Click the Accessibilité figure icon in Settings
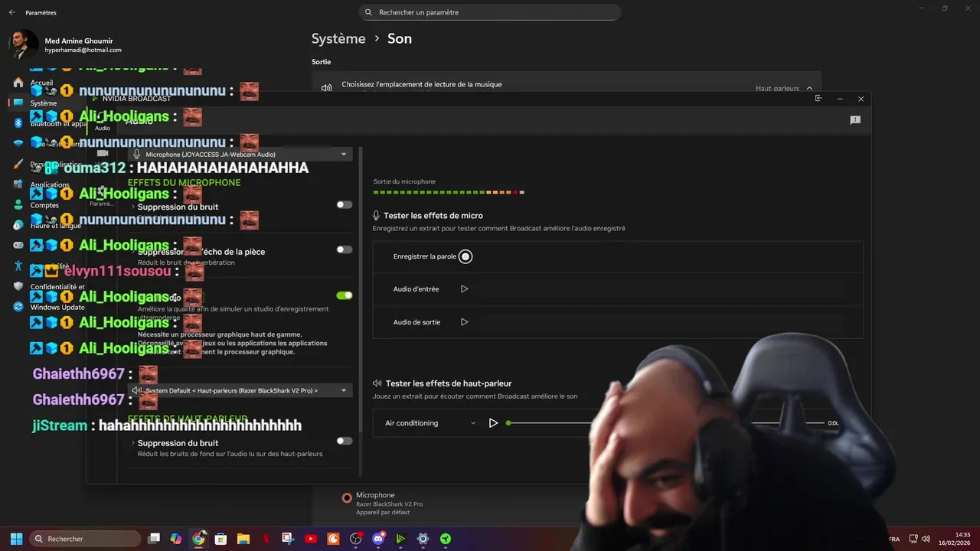 pyautogui.click(x=18, y=266)
